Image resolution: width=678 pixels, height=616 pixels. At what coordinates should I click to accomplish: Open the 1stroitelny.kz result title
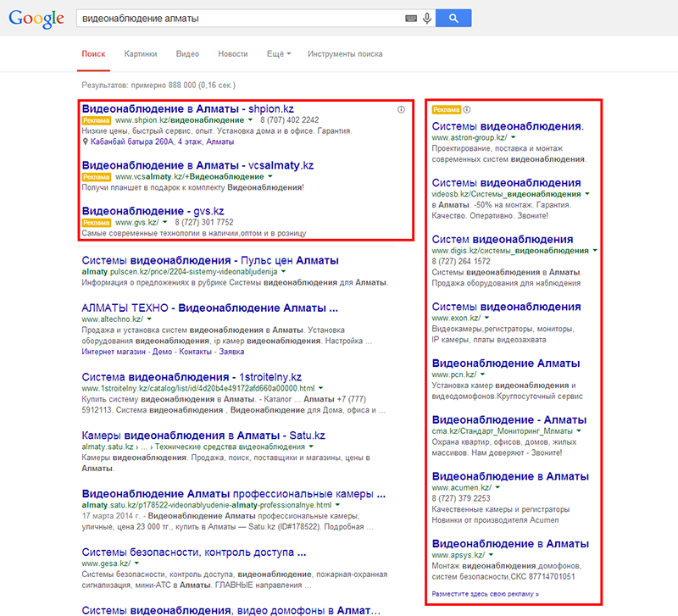tap(192, 377)
